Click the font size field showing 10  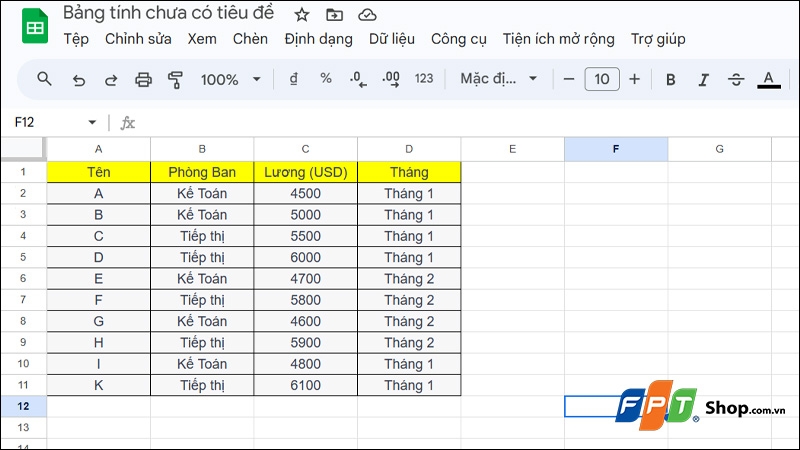click(x=602, y=79)
